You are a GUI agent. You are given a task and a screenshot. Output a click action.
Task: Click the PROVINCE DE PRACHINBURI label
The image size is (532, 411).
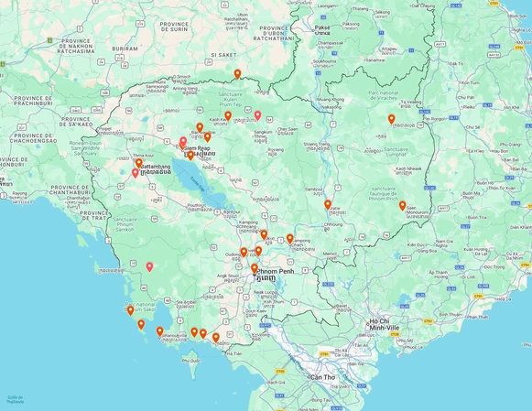(33, 101)
